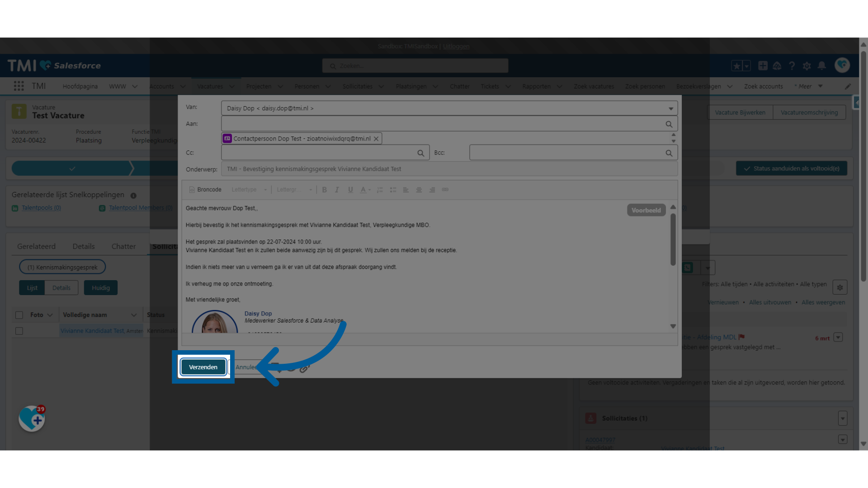The height and width of the screenshot is (488, 868).
Task: Toggle the Huidig filter button
Action: (x=101, y=288)
